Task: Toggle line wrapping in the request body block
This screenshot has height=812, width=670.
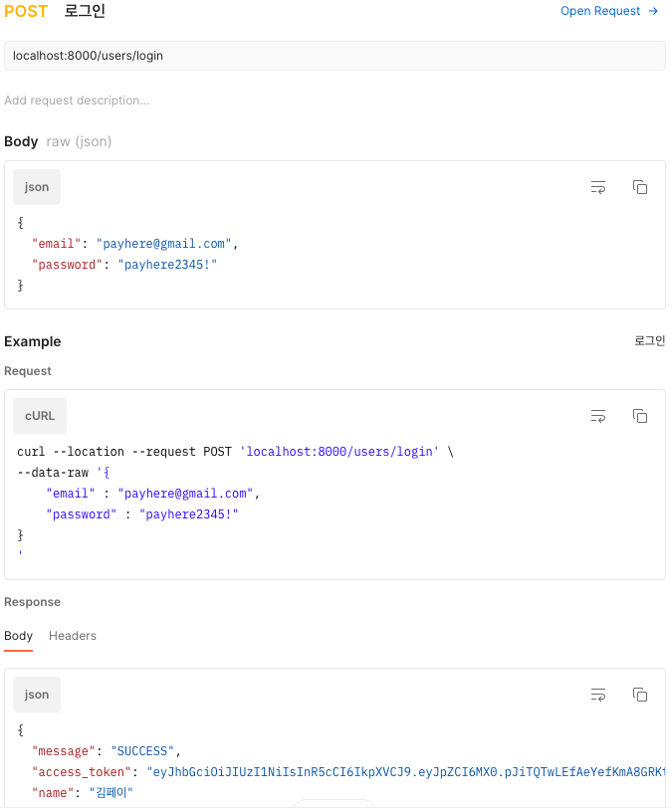Action: (598, 187)
